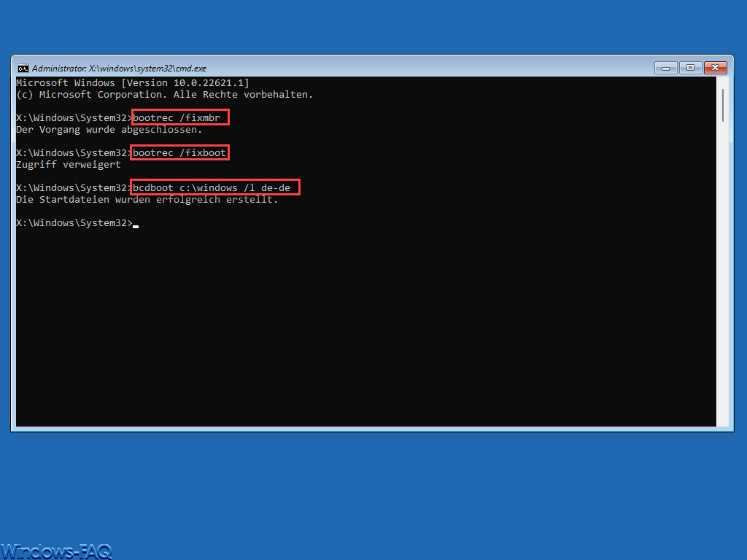Maximize the cmd.exe window
This screenshot has height=560, width=747.
pyautogui.click(x=690, y=68)
